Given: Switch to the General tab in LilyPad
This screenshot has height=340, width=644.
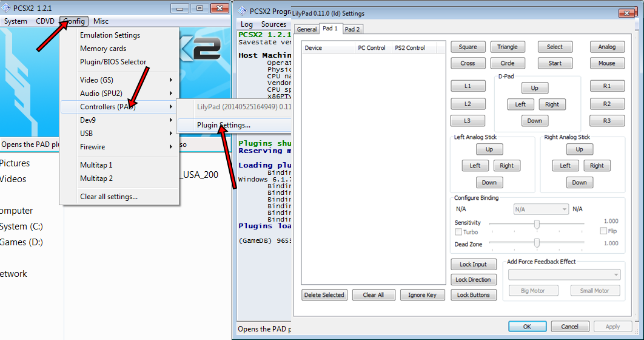Looking at the screenshot, I should coord(307,29).
